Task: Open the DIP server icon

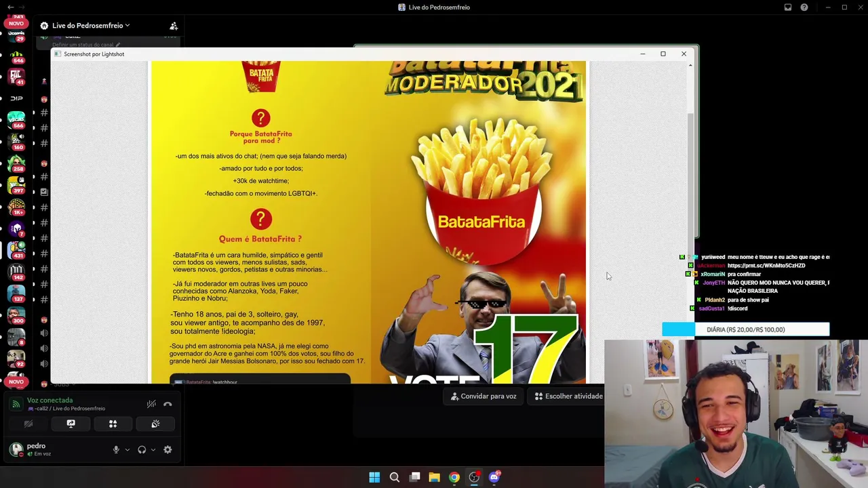Action: 16,98
